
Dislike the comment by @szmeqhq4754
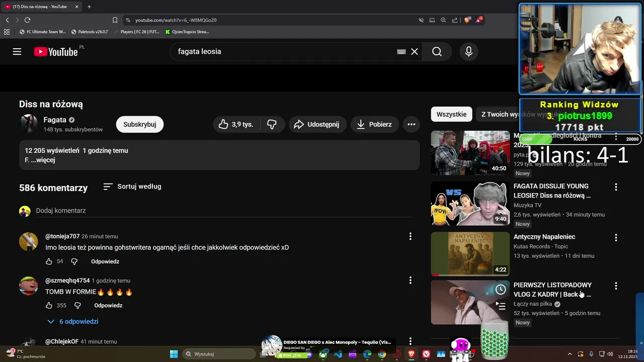pyautogui.click(x=77, y=305)
